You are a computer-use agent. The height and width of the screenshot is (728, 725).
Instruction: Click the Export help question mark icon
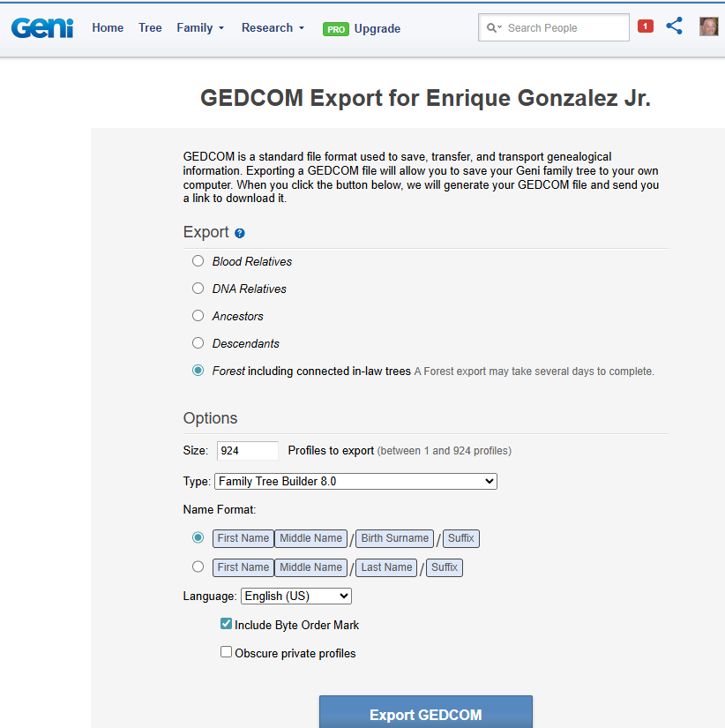pos(240,234)
